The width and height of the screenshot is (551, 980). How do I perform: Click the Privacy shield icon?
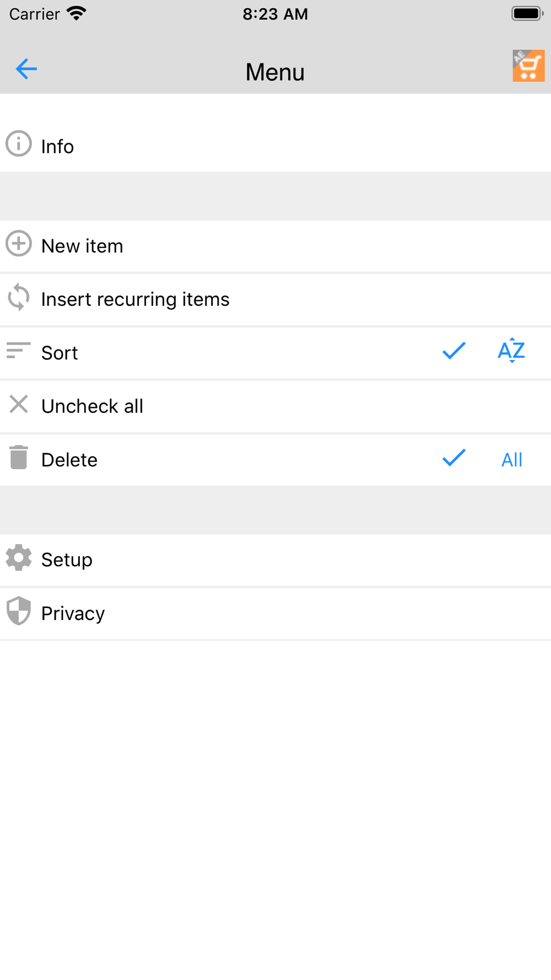[19, 611]
